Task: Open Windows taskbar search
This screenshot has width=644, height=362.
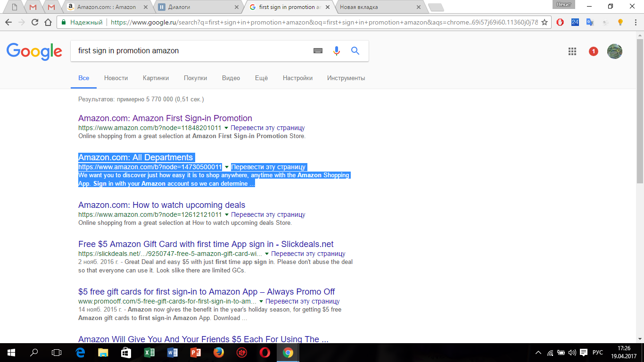Action: tap(34, 353)
